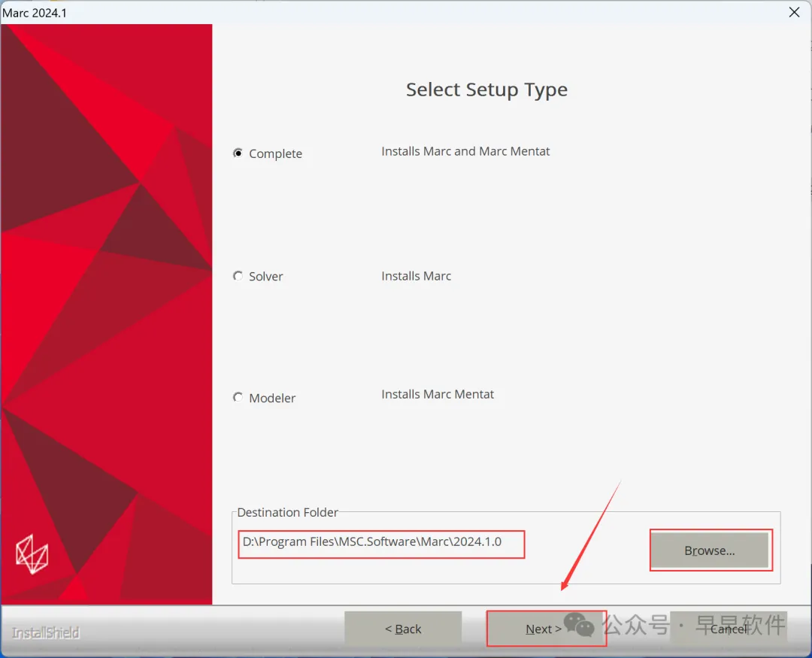812x658 pixels.
Task: Click the 'Destination Folder' group label
Action: (x=287, y=512)
